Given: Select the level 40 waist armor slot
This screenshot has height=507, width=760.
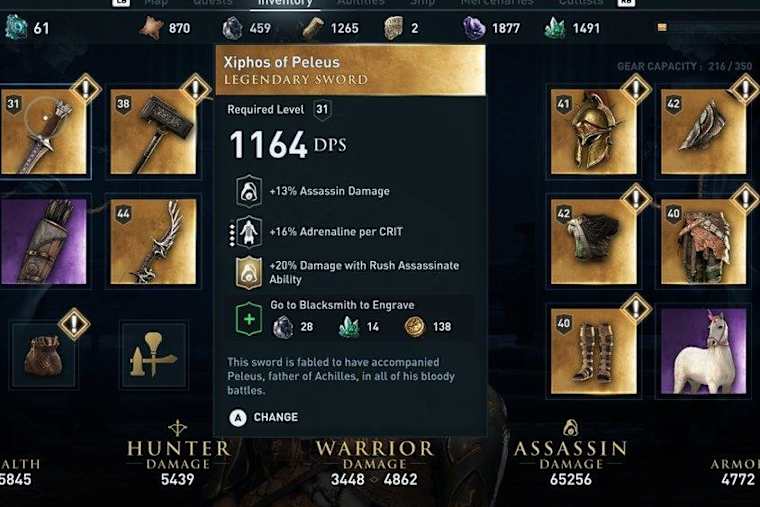Looking at the screenshot, I should pyautogui.click(x=703, y=241).
